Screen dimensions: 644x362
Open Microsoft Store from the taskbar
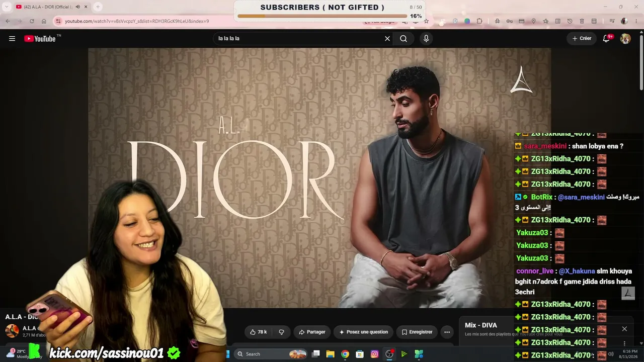359,354
